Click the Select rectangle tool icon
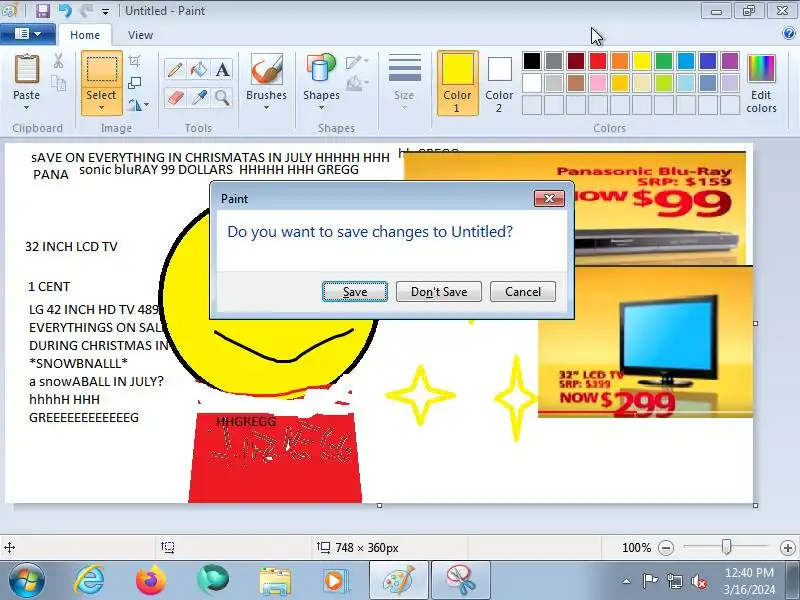This screenshot has height=600, width=800. 102,70
